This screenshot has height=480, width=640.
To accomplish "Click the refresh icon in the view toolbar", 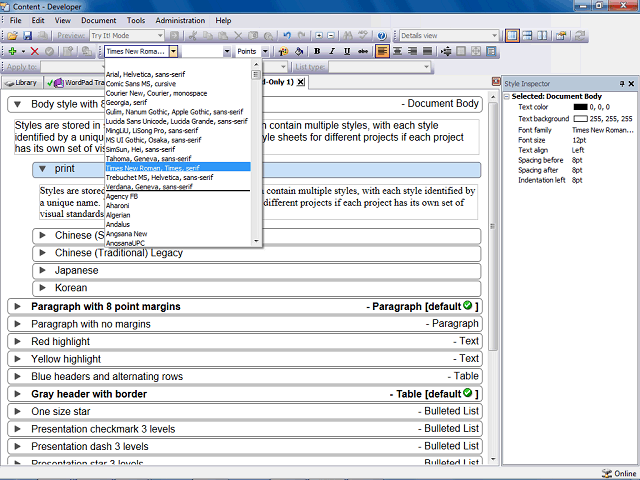I will [580, 36].
